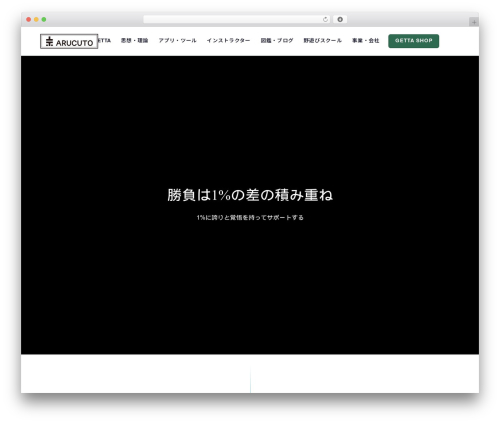
Task: Reload the page with the refresh icon
Action: (325, 20)
